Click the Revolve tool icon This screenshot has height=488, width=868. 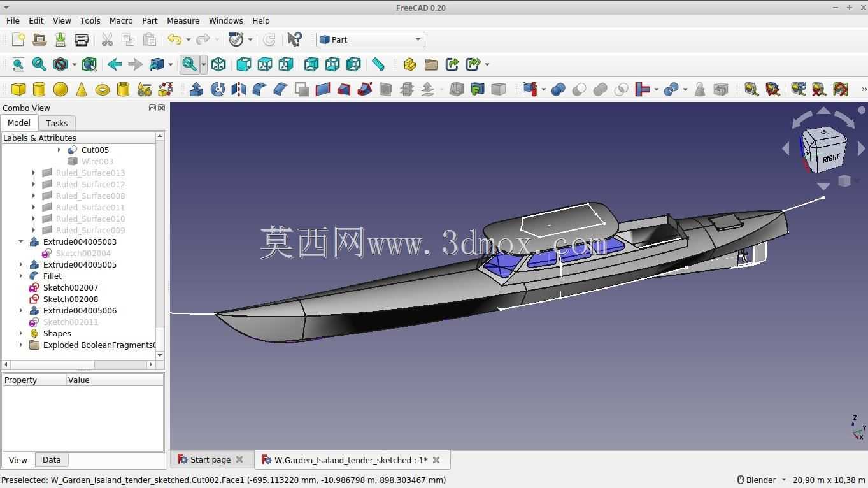[218, 89]
